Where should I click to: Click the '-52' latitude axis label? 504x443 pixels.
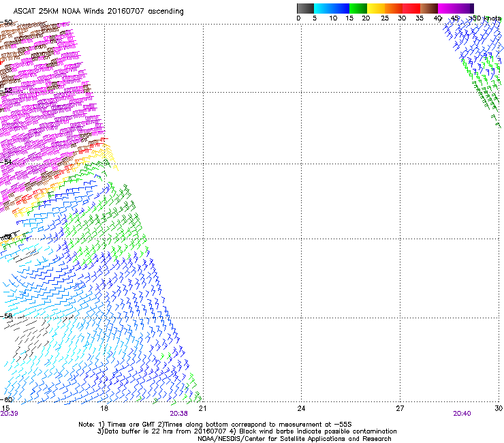click(6, 91)
